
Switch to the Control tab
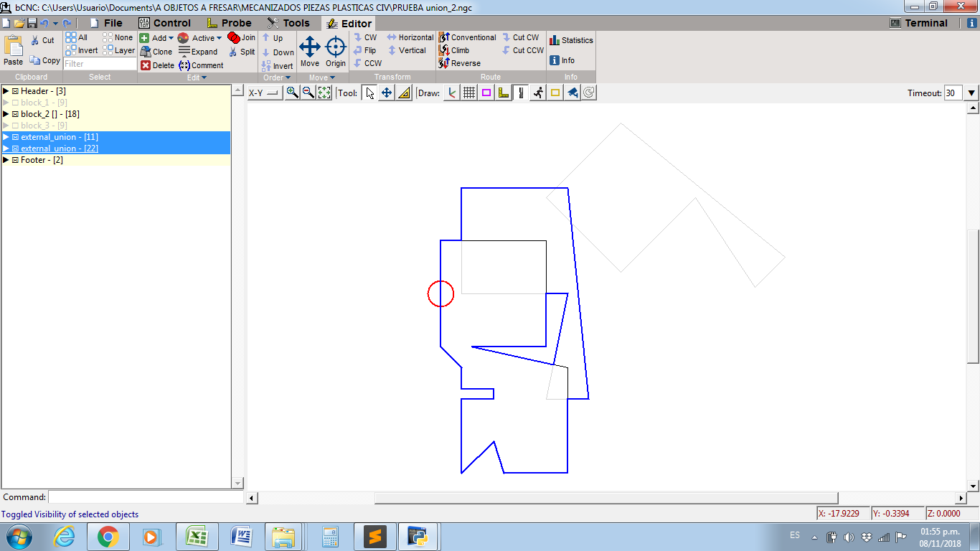click(164, 23)
